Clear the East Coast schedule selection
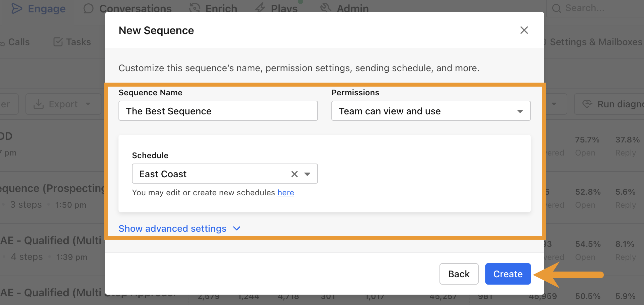This screenshot has height=305, width=644. click(x=294, y=174)
